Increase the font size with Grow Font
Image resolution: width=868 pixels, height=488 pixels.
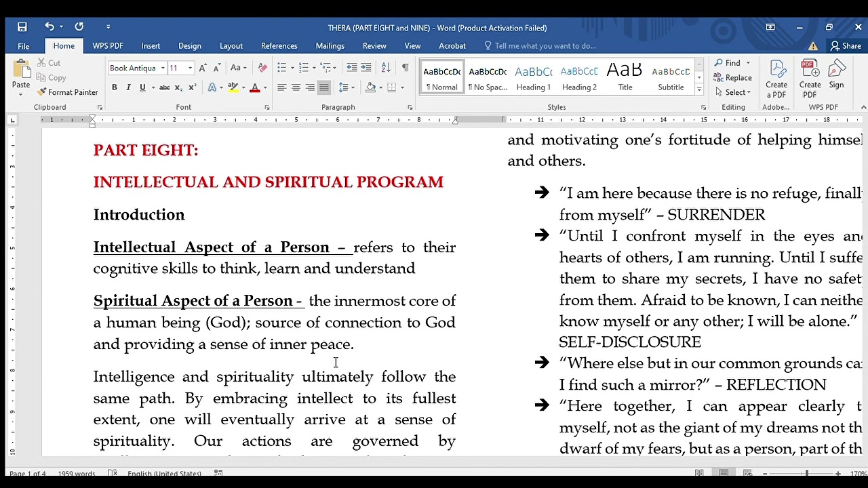point(203,68)
